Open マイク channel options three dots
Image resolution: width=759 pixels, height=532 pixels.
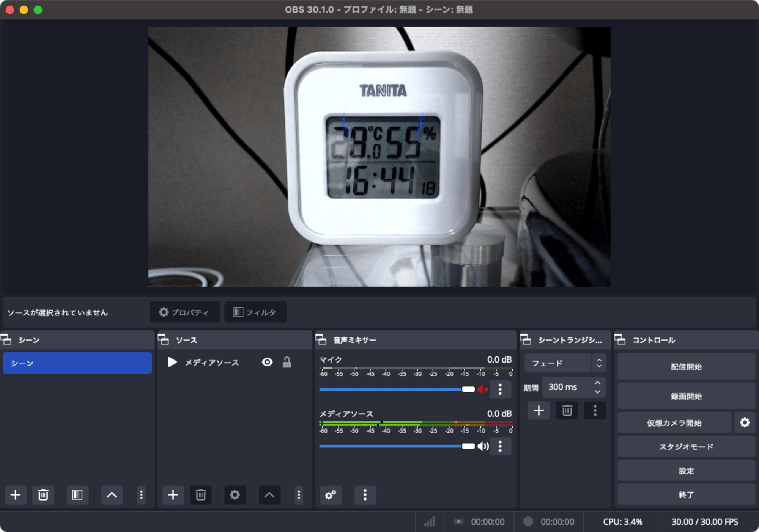tap(500, 389)
